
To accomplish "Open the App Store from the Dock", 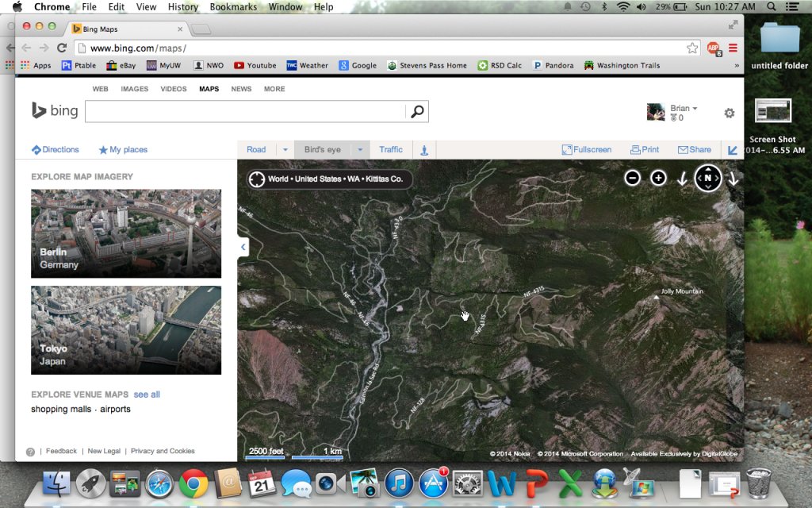I will tap(434, 483).
